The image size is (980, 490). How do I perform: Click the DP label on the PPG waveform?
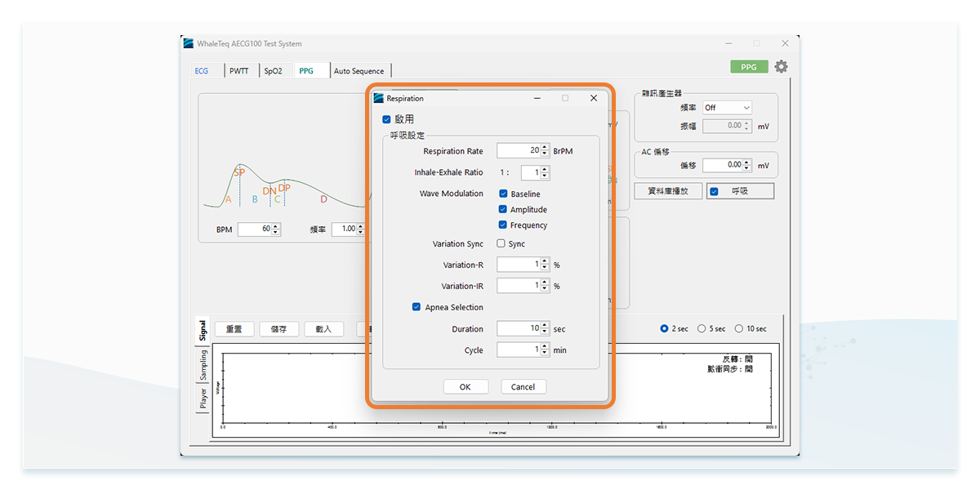point(284,187)
